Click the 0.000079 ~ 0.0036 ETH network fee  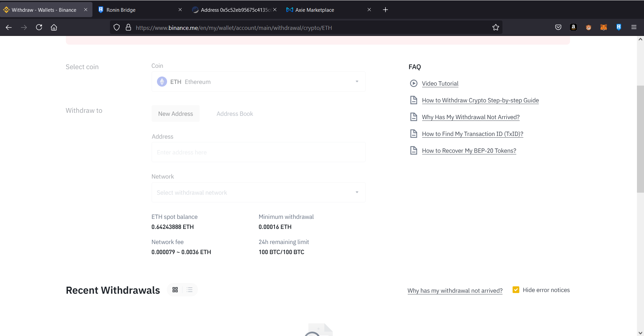click(x=181, y=252)
